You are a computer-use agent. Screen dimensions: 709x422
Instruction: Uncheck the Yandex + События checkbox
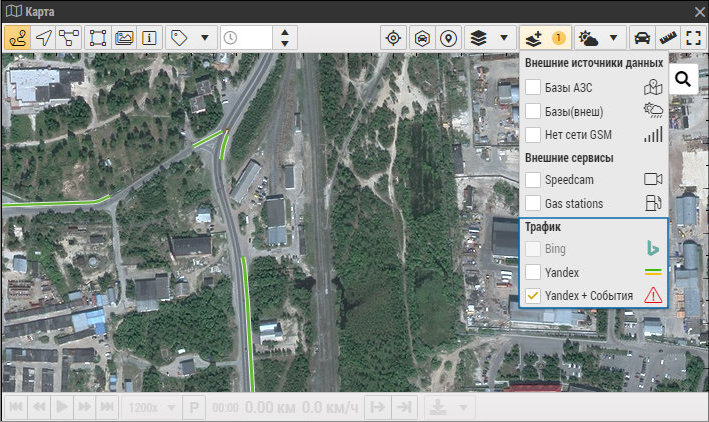coord(533,295)
